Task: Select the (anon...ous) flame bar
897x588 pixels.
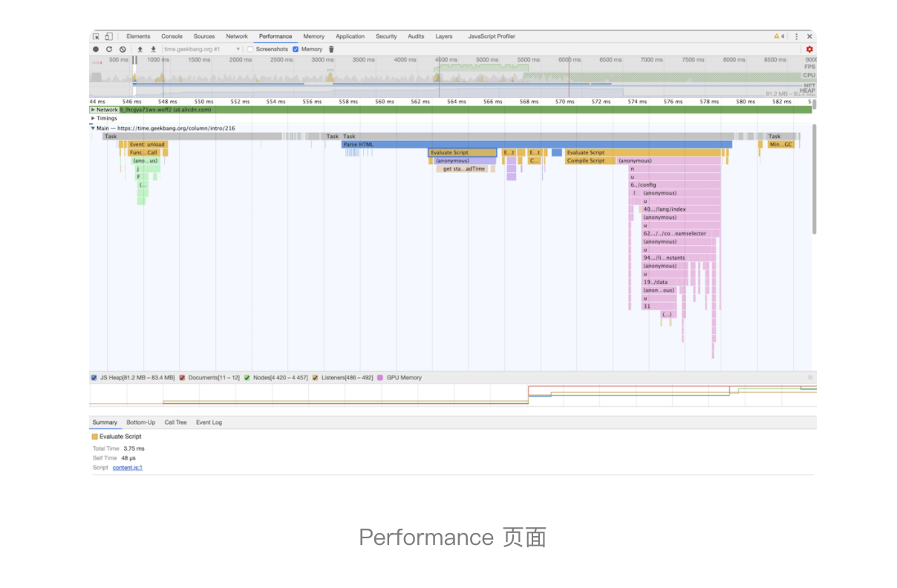Action: (x=659, y=290)
